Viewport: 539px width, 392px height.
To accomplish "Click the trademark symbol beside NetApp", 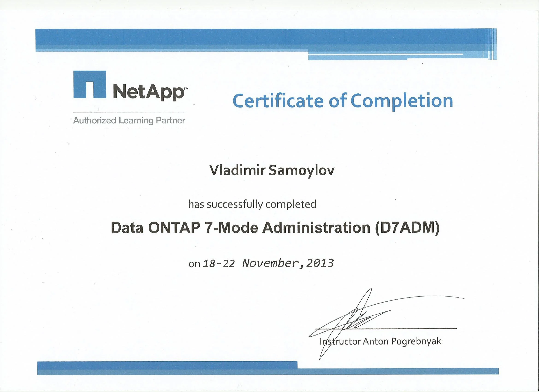I will click(186, 89).
